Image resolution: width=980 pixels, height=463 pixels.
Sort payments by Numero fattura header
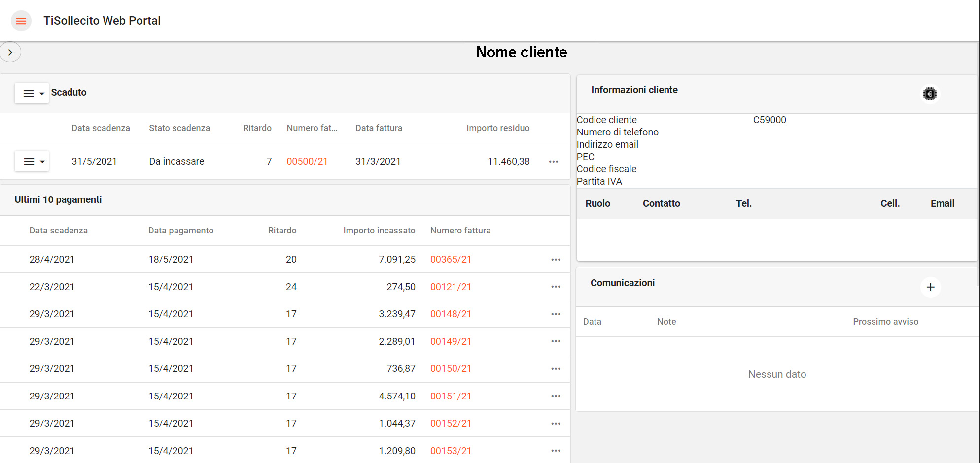(460, 231)
